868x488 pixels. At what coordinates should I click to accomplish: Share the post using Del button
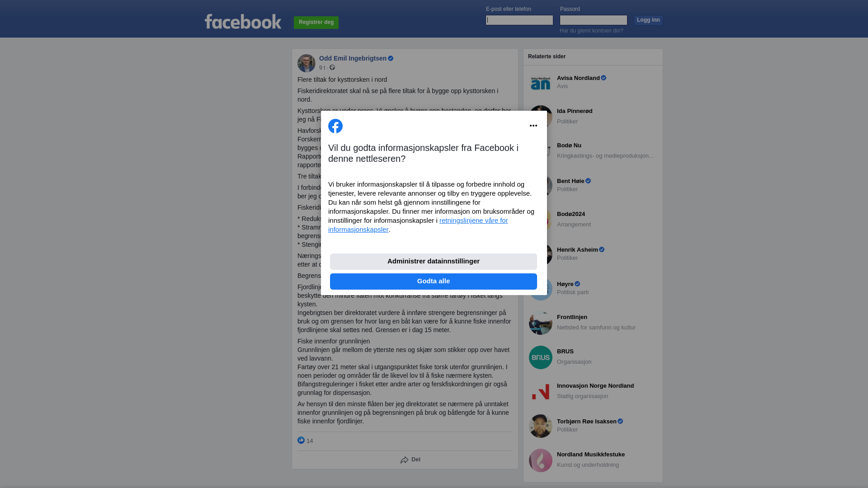pyautogui.click(x=410, y=460)
